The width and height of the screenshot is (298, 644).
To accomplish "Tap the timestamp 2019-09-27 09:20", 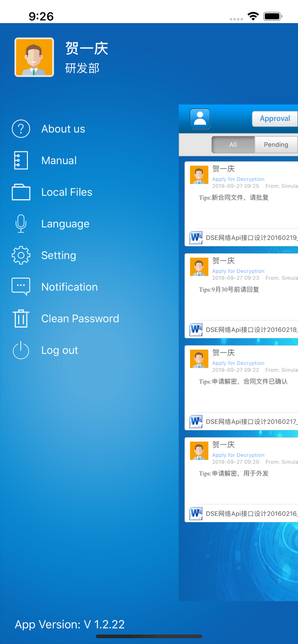I will pyautogui.click(x=236, y=462).
